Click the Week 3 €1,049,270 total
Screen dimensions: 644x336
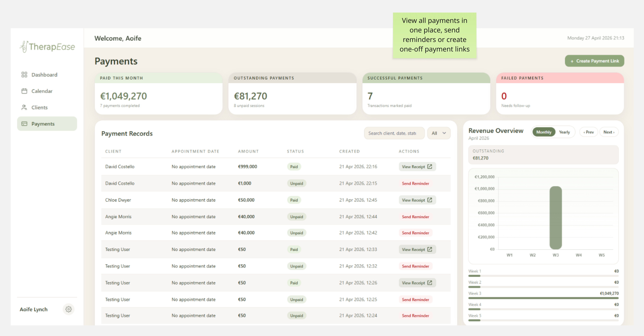(609, 293)
